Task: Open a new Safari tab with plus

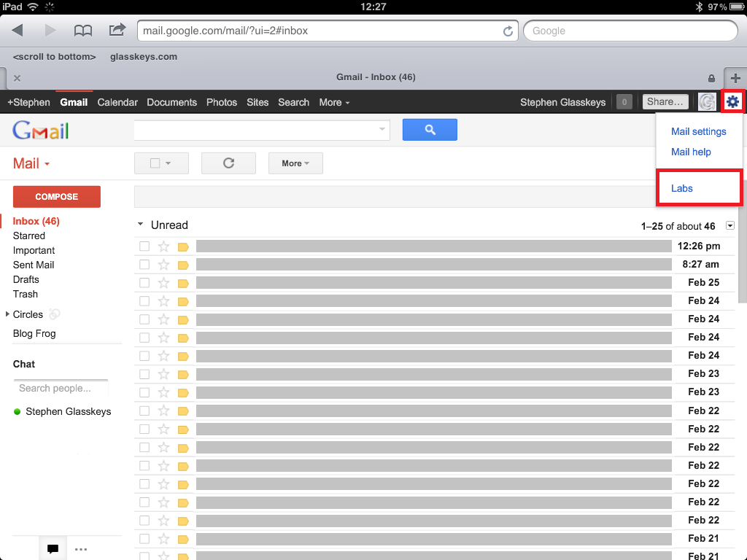Action: coord(735,78)
